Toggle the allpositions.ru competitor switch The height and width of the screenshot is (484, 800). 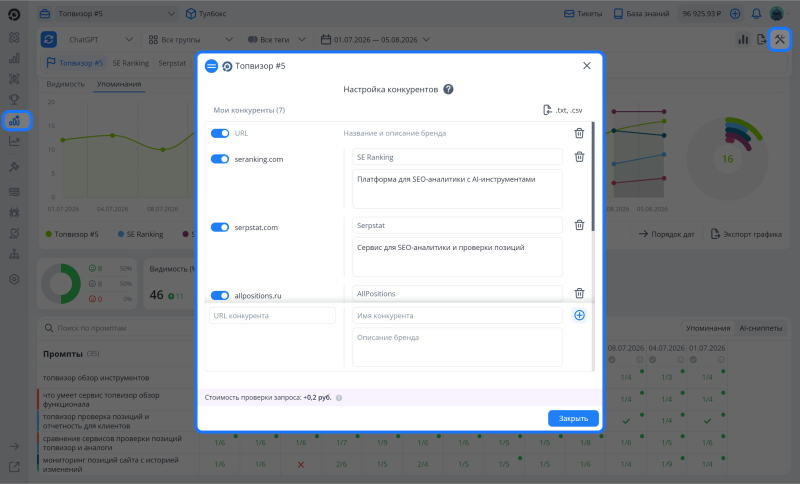click(220, 296)
